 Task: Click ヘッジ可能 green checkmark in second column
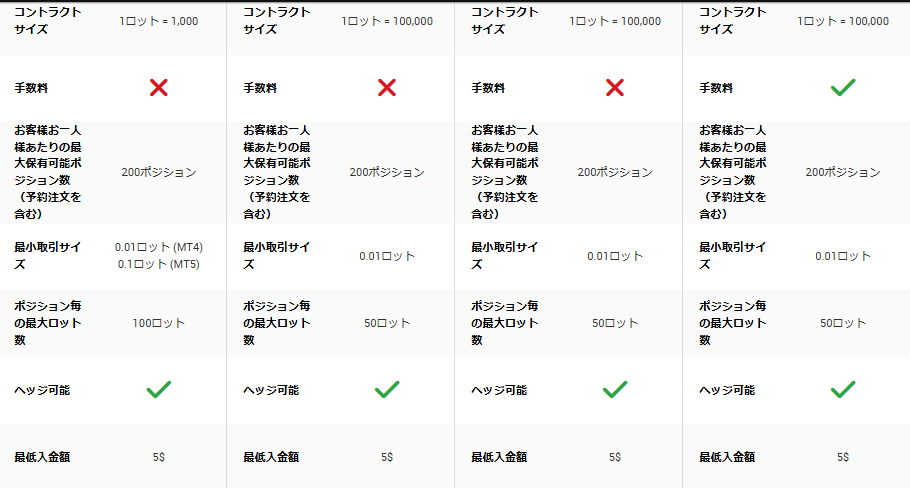tap(387, 389)
